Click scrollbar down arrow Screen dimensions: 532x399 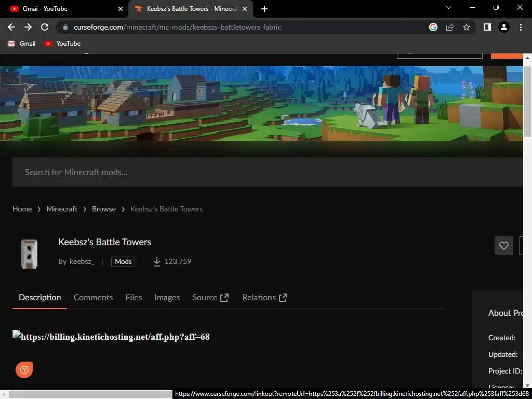(x=527, y=385)
